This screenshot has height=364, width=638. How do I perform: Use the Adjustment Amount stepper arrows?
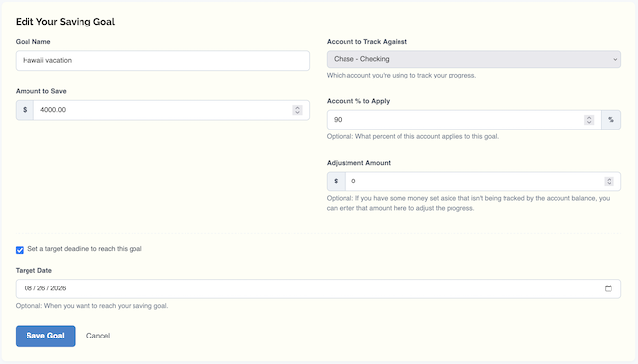click(x=610, y=182)
